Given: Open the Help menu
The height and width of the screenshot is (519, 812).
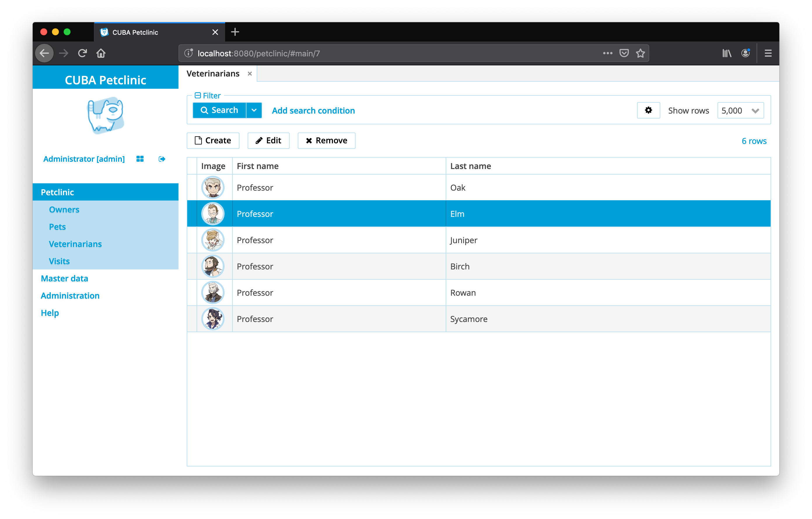Looking at the screenshot, I should click(50, 313).
